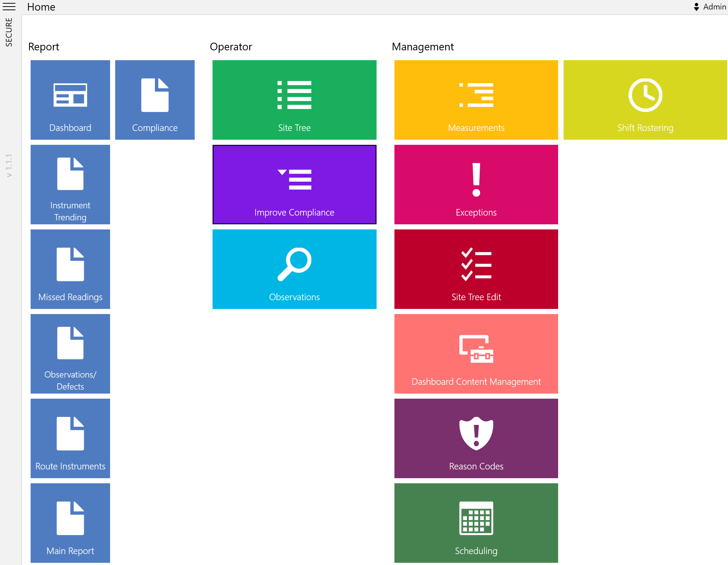728x565 pixels.
Task: Open the Missed Readings report tile
Action: (x=70, y=269)
